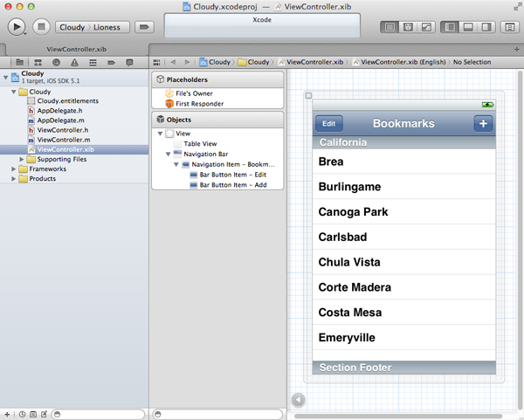Collapse the document outline with arrow
The image size is (524, 420).
pyautogui.click(x=298, y=400)
